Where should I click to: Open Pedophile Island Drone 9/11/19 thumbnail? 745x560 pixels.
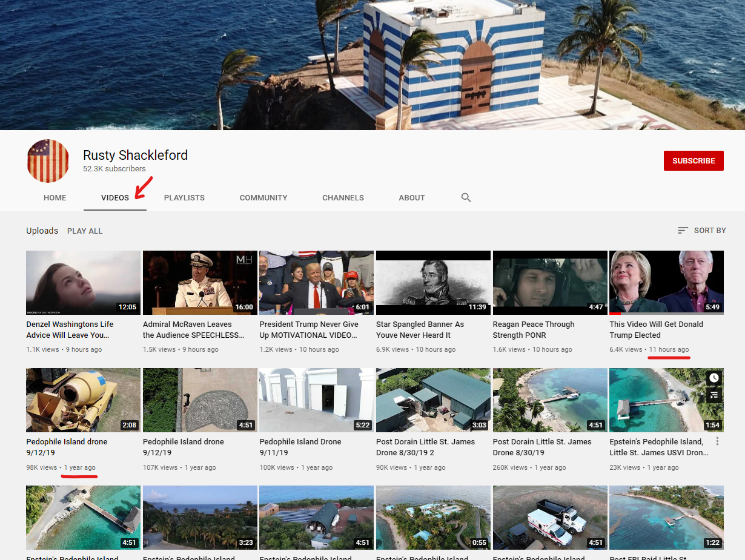(x=316, y=400)
